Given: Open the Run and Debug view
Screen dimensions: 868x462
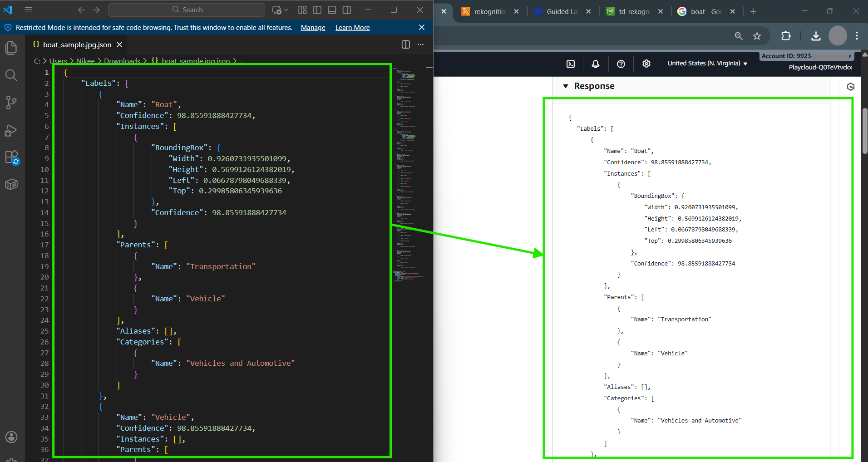Looking at the screenshot, I should pos(11,131).
